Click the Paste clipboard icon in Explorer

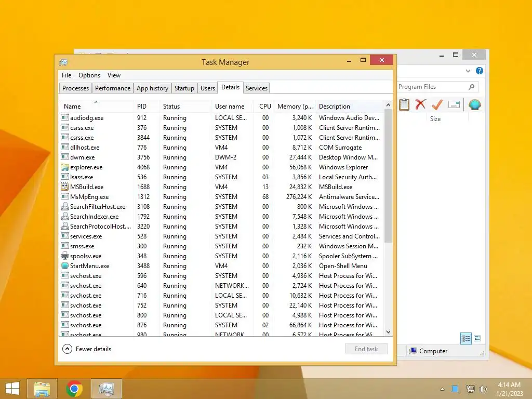(x=404, y=104)
